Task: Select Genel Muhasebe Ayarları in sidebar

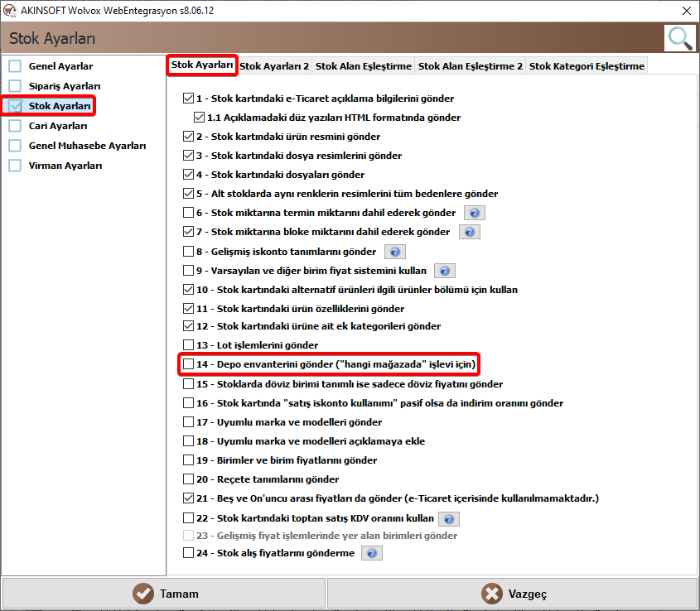Action: click(88, 146)
